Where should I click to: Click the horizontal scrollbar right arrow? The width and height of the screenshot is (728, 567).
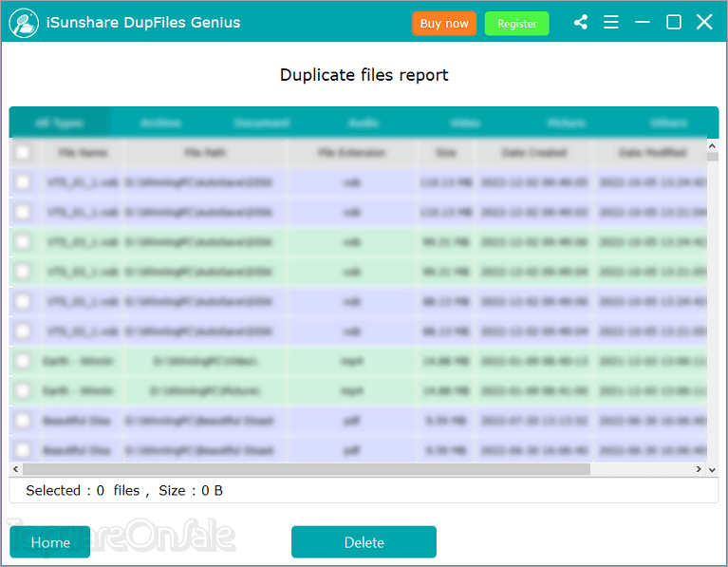(699, 469)
